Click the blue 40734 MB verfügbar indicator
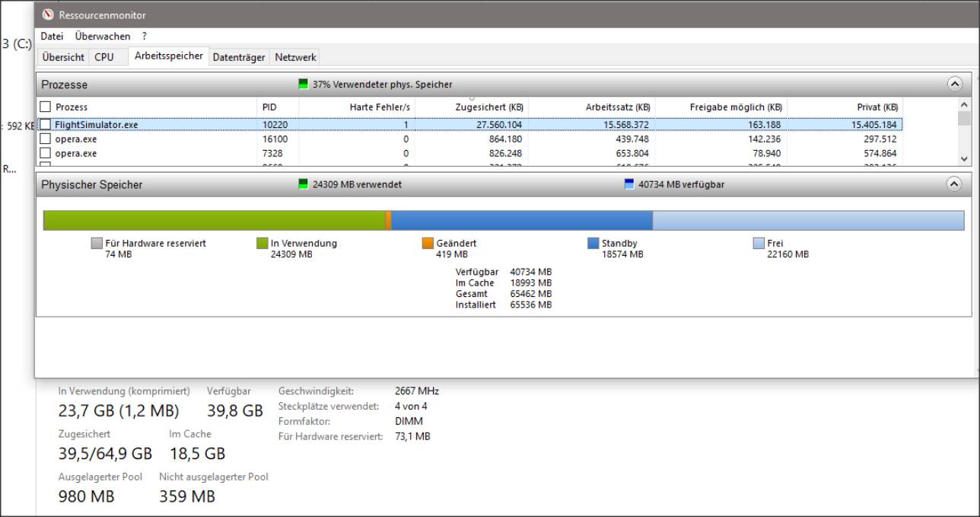The height and width of the screenshot is (517, 980). [629, 184]
